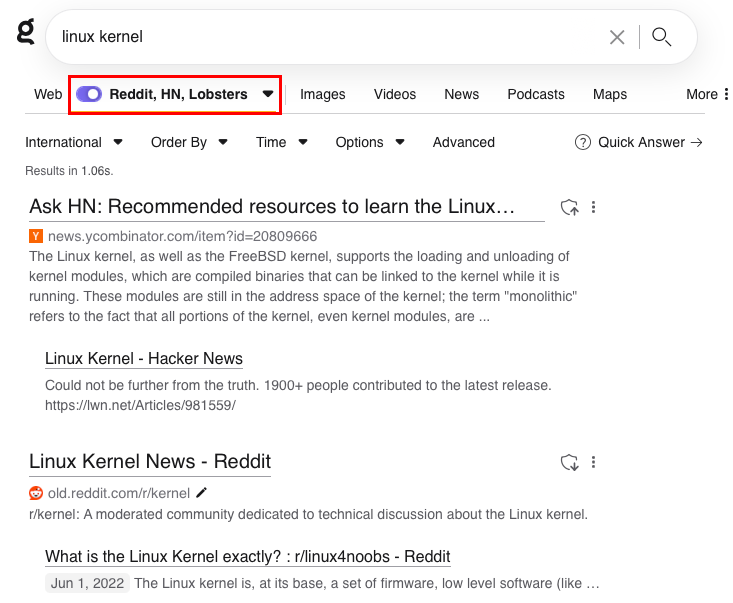733x603 pixels.
Task: Expand the Reddit, HN, Lobsters lens dropdown arrow
Action: [268, 94]
